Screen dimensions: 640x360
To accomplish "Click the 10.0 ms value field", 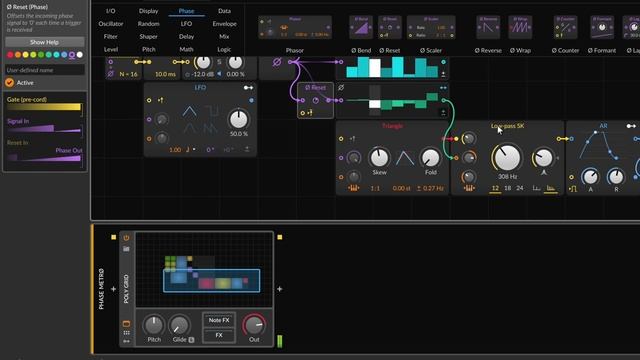I will coord(165,74).
